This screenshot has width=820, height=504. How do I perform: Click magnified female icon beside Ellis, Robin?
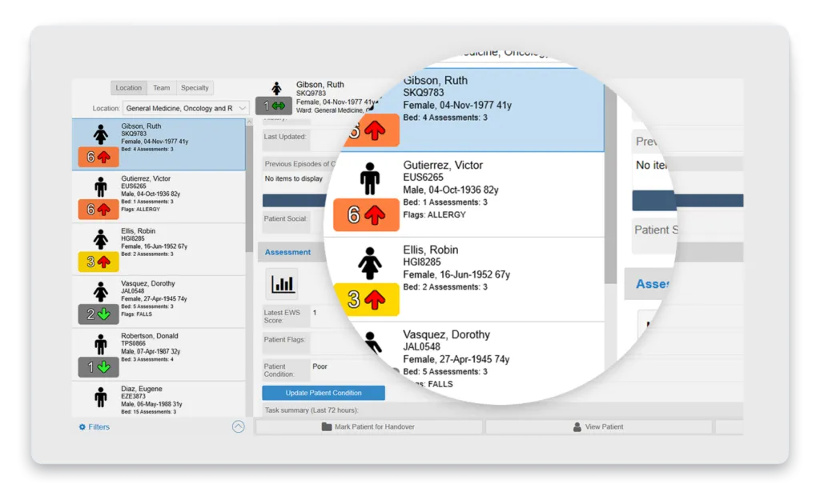[x=370, y=262]
